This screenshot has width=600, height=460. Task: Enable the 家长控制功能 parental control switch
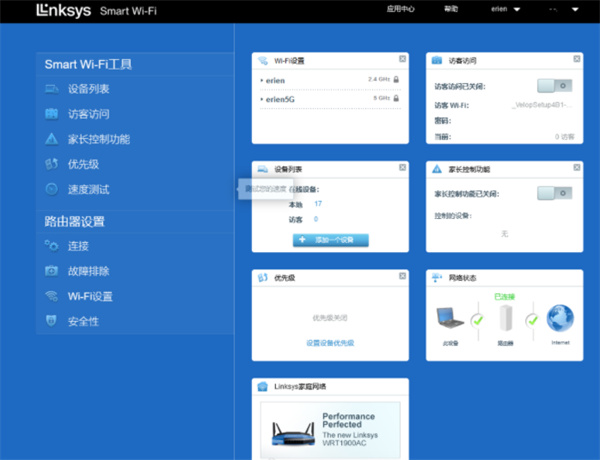click(x=554, y=193)
